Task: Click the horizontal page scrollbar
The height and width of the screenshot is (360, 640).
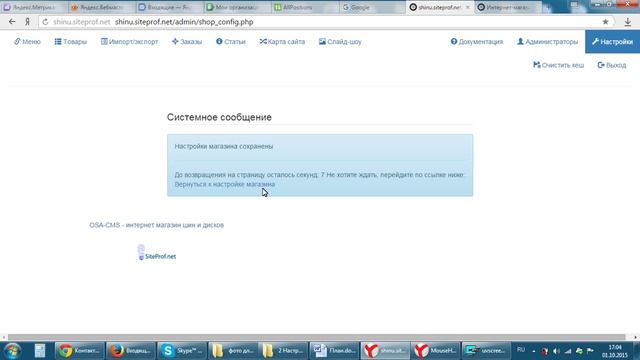Action: click(317, 337)
